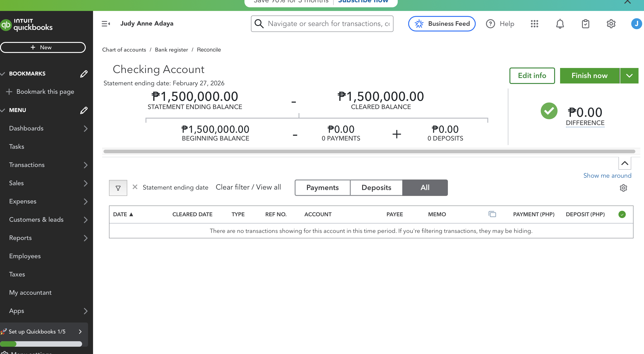This screenshot has height=354, width=644.
Task: Open the settings gear in top bar
Action: pos(611,24)
